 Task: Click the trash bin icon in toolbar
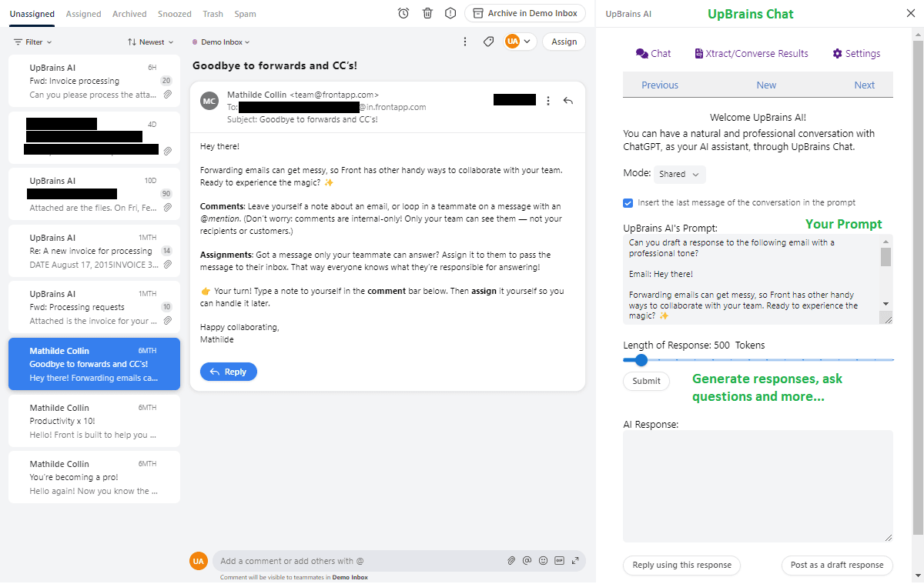[x=427, y=13]
